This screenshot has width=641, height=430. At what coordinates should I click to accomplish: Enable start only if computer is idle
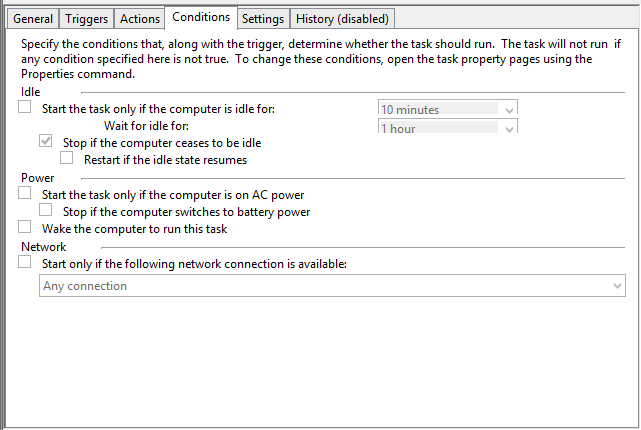tap(25, 108)
